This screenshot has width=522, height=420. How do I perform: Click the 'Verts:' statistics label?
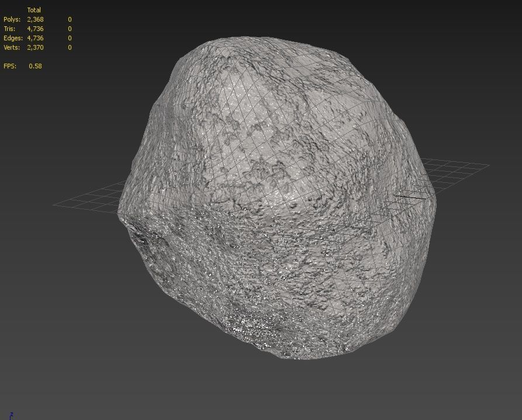pos(12,47)
